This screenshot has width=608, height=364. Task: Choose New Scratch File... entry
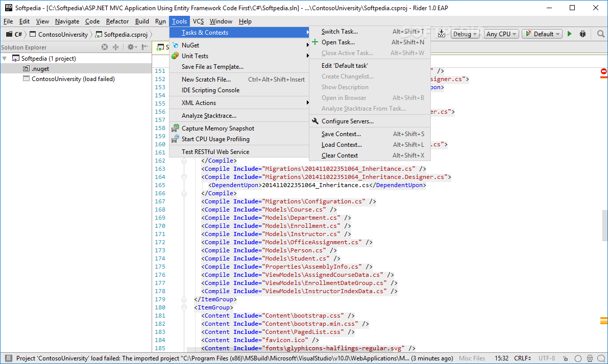[x=239, y=80]
